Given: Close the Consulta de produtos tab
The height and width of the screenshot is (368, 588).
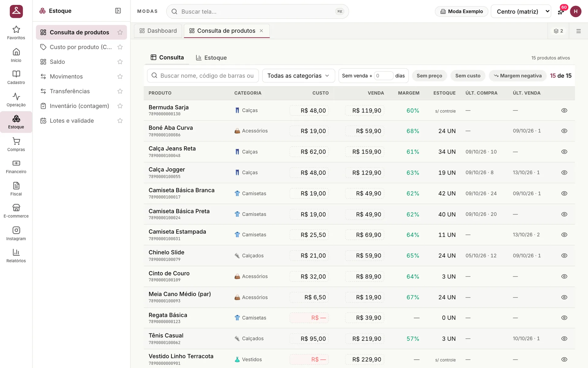Looking at the screenshot, I should (x=261, y=31).
